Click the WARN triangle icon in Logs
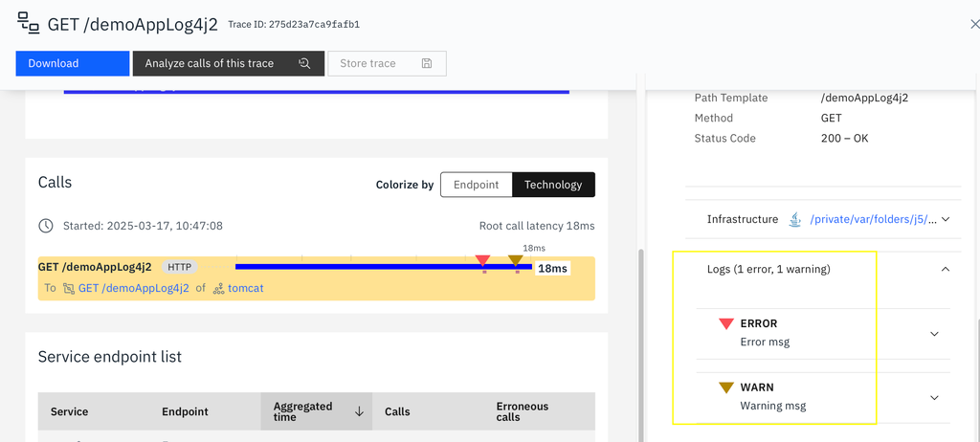This screenshot has width=980, height=442. 725,387
